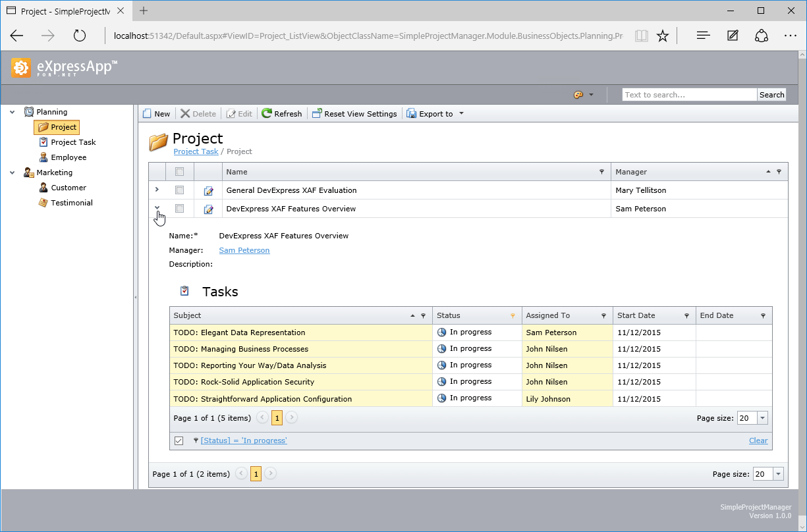This screenshot has width=807, height=532.
Task: Open the Tasks grid Page size dropdown
Action: click(762, 418)
